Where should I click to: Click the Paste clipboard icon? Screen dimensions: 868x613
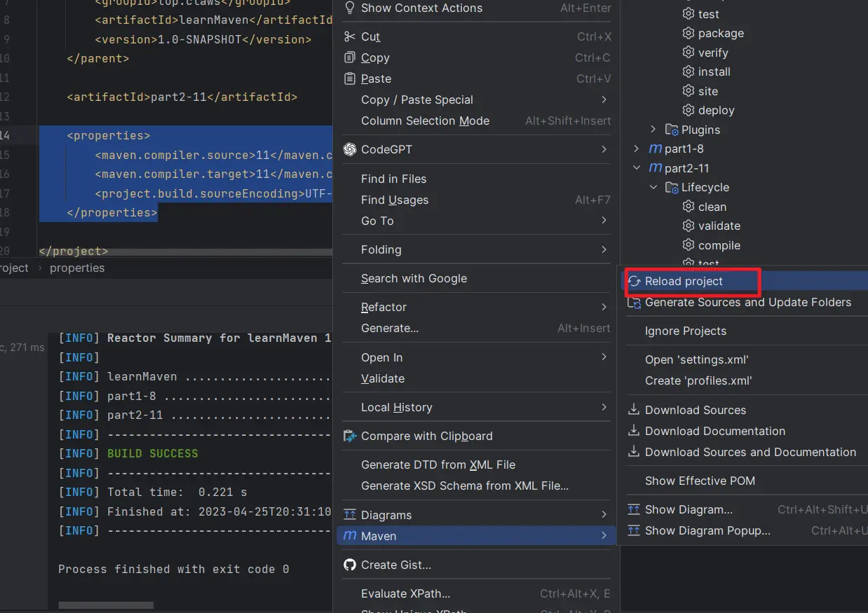tap(350, 78)
